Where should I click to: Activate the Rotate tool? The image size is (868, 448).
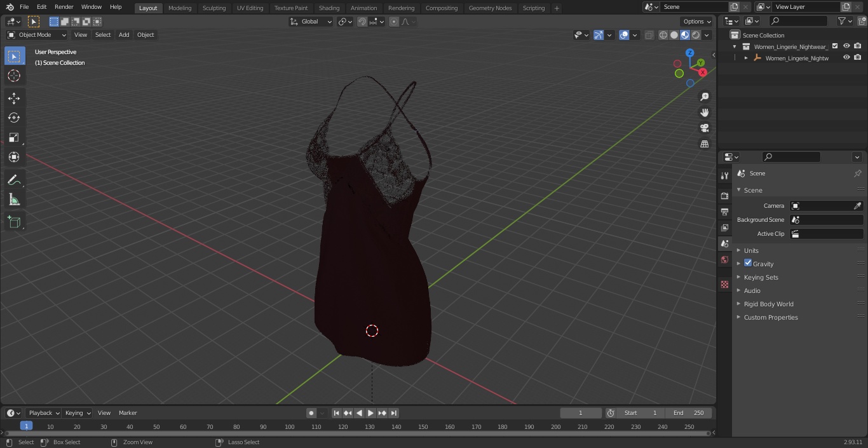click(x=14, y=118)
